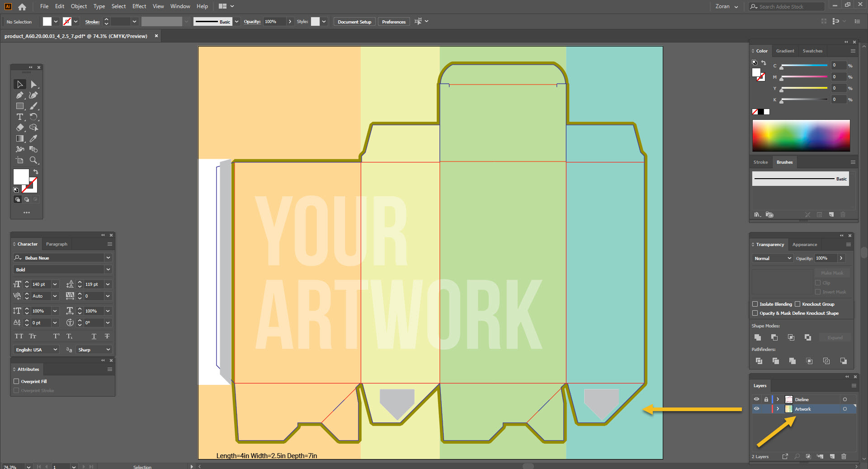Open the File menu
This screenshot has width=868, height=469.
(44, 6)
